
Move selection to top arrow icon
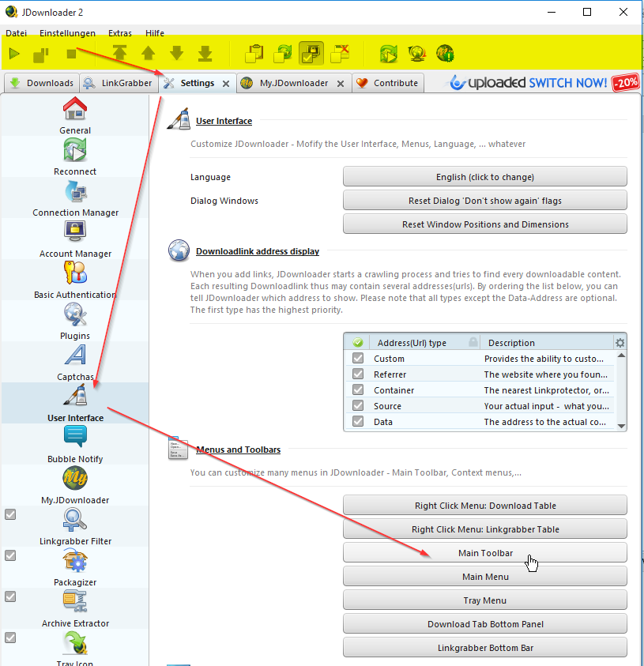(120, 53)
